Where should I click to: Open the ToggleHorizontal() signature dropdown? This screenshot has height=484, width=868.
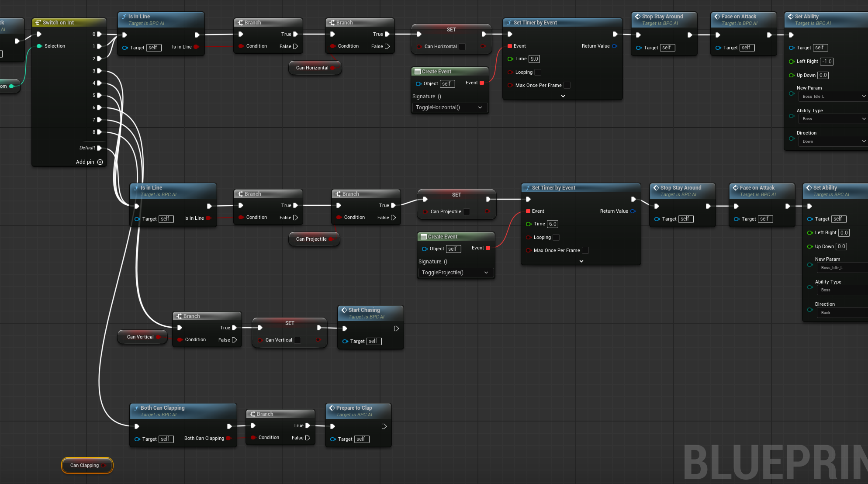pos(449,107)
